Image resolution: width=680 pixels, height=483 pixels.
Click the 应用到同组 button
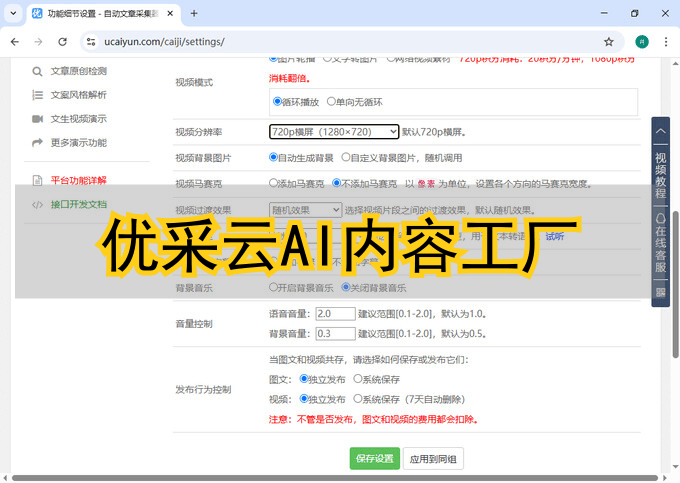[x=434, y=459]
